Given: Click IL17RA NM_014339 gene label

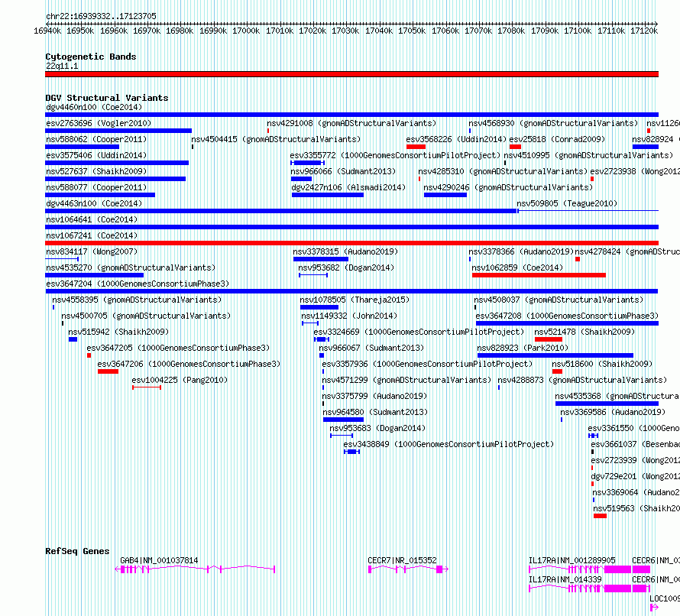Looking at the screenshot, I should [565, 579].
